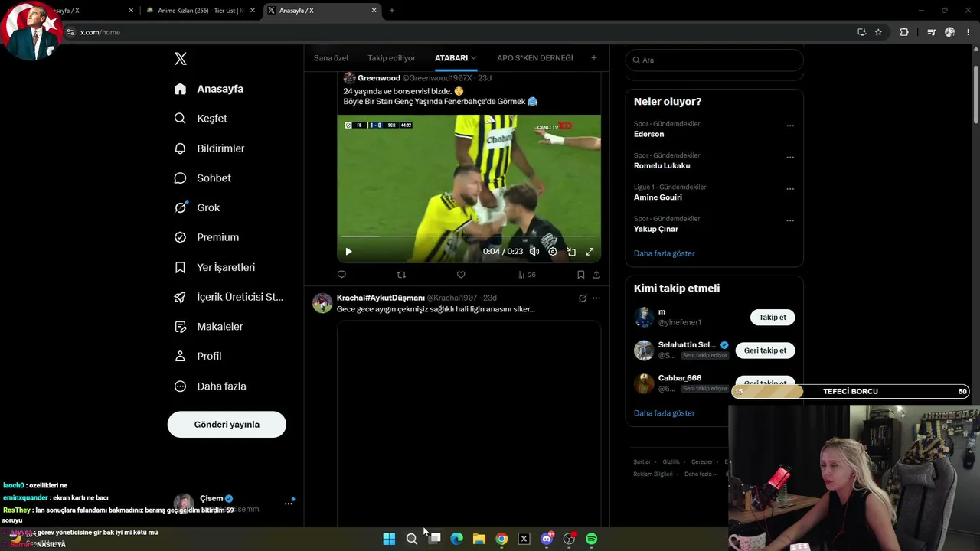
Task: Switch to Anime Kızları Tier List browser tab
Action: (x=201, y=11)
